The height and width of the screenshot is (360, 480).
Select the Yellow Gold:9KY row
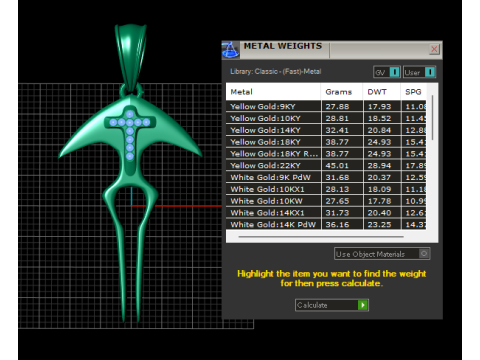pyautogui.click(x=326, y=107)
